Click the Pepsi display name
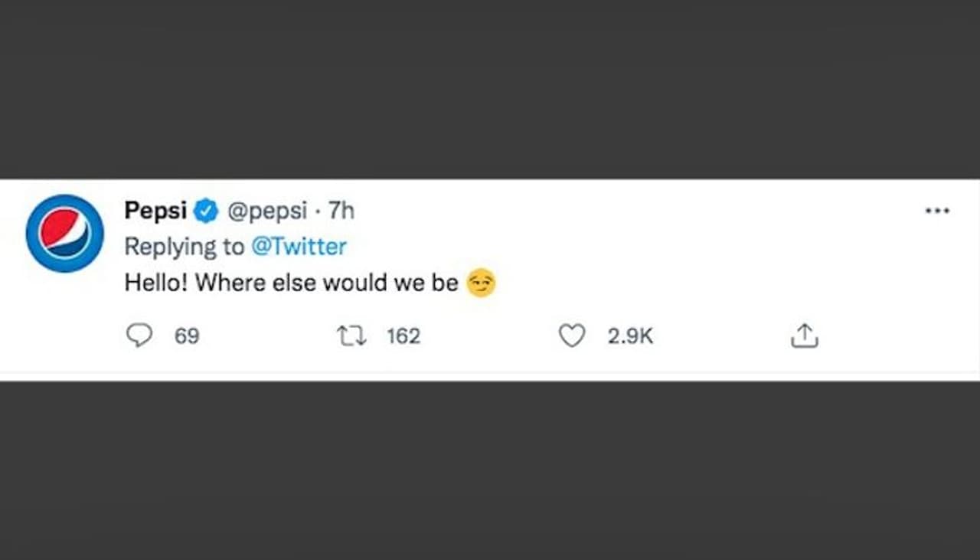This screenshot has width=980, height=560. pos(155,211)
